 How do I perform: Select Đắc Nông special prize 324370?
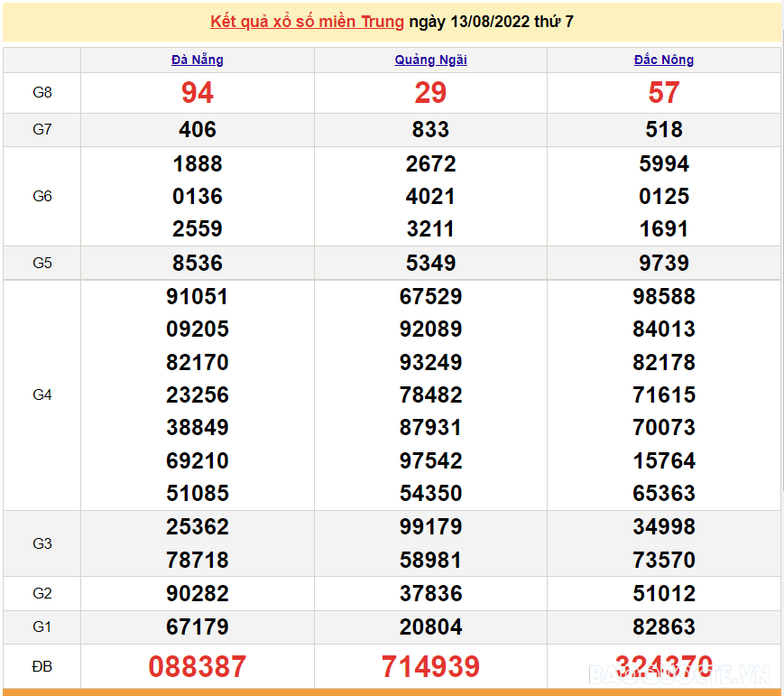tap(663, 667)
